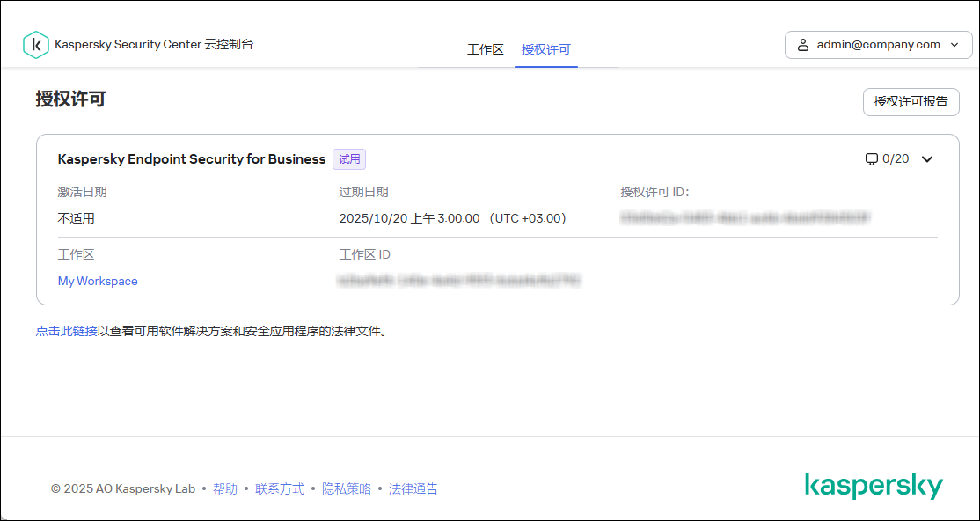Collapse Kaspersky Endpoint Security for Business details
The image size is (980, 521).
(x=927, y=159)
